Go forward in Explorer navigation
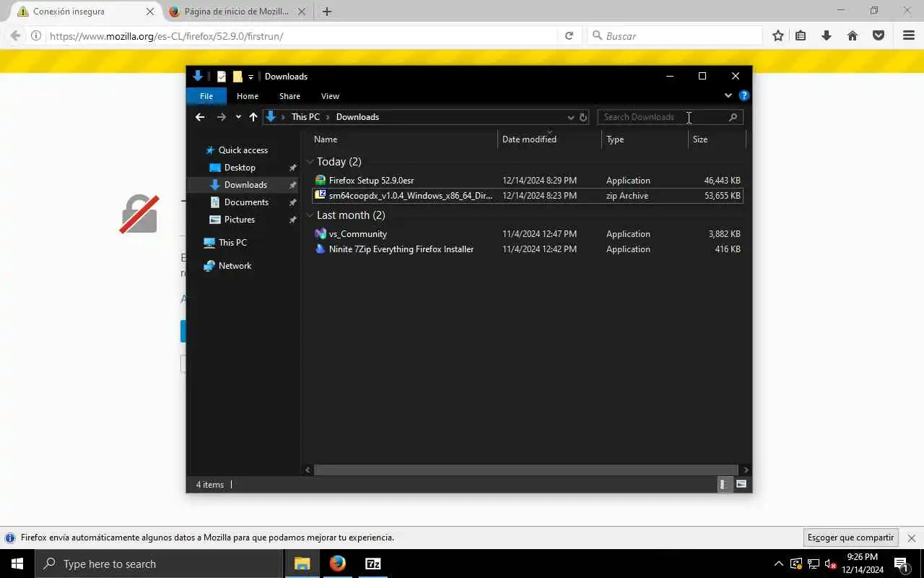Viewport: 924px width, 578px height. 221,117
